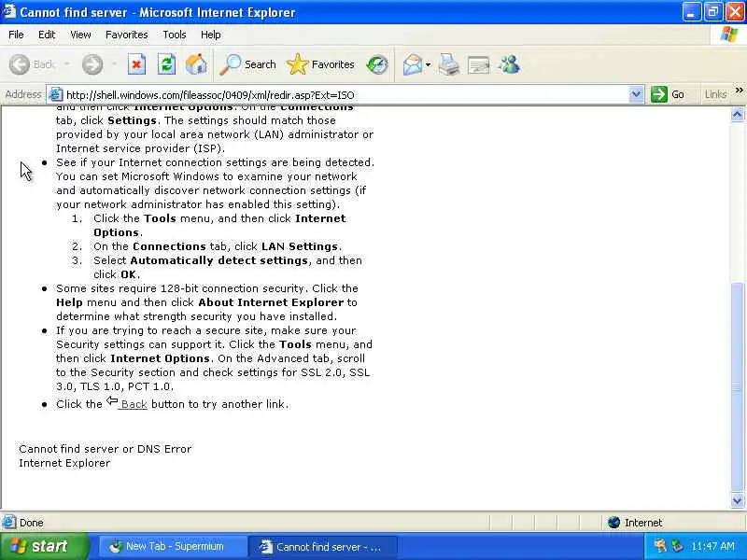Screen dimensions: 747x560
Task: Open the Forward history dropdown arrow
Action: pos(114,64)
